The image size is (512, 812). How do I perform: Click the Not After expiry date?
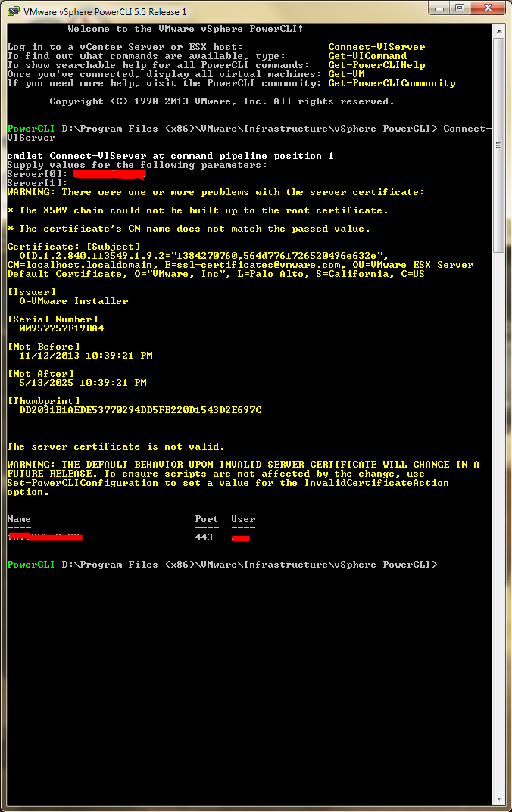pos(83,383)
